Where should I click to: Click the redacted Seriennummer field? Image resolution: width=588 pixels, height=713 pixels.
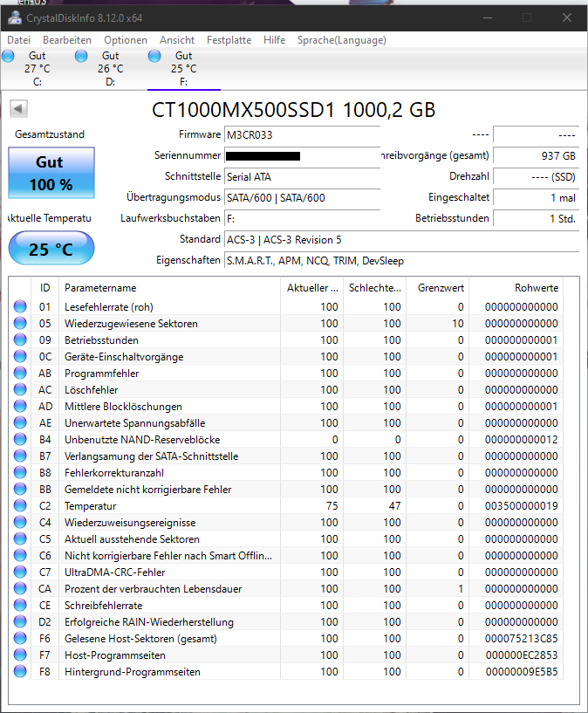[302, 156]
